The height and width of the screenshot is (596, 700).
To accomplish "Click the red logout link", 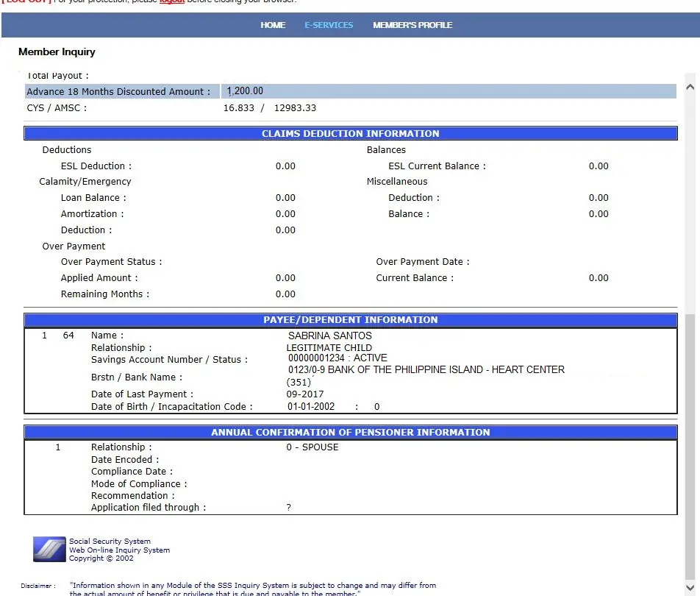I will 172,1.
